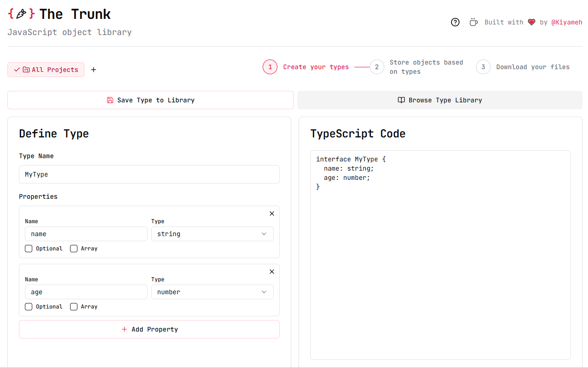Open the number type dropdown
The image size is (588, 368).
[x=212, y=292]
